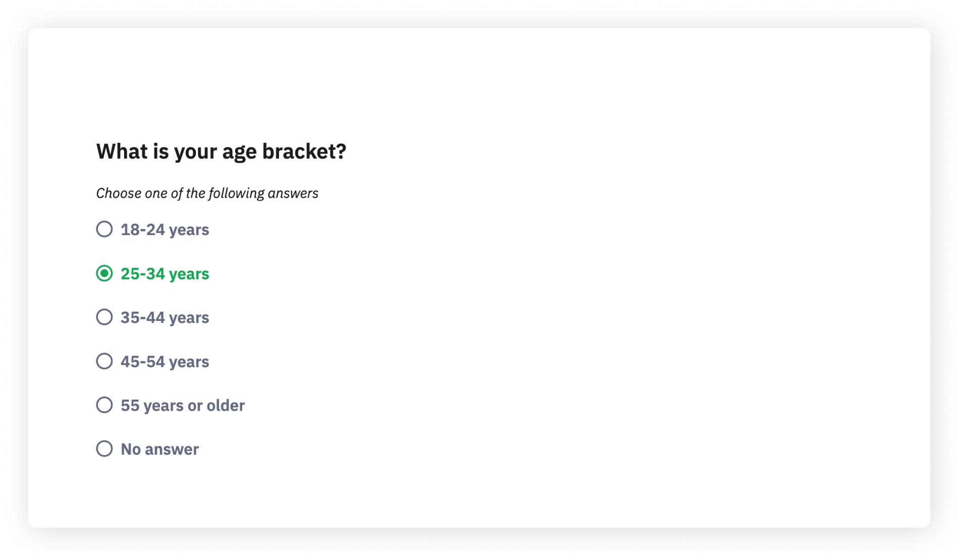The height and width of the screenshot is (560, 963).
Task: Select the oldest age bracket option
Action: click(x=104, y=405)
